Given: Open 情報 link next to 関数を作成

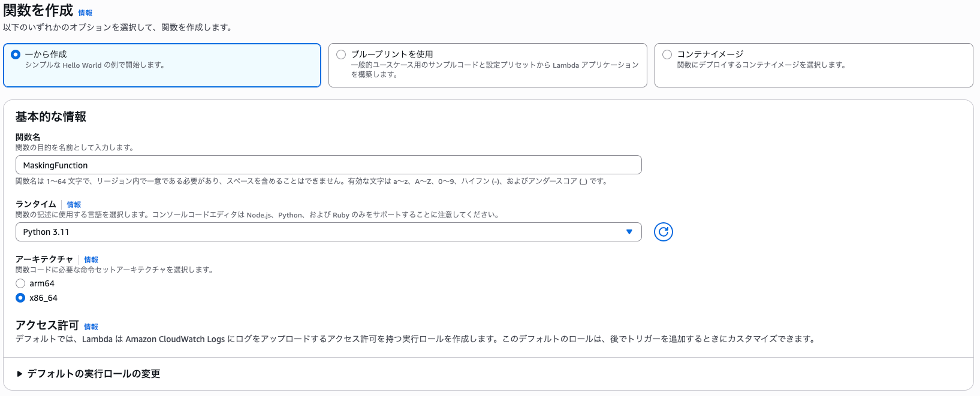Looking at the screenshot, I should coord(85,13).
